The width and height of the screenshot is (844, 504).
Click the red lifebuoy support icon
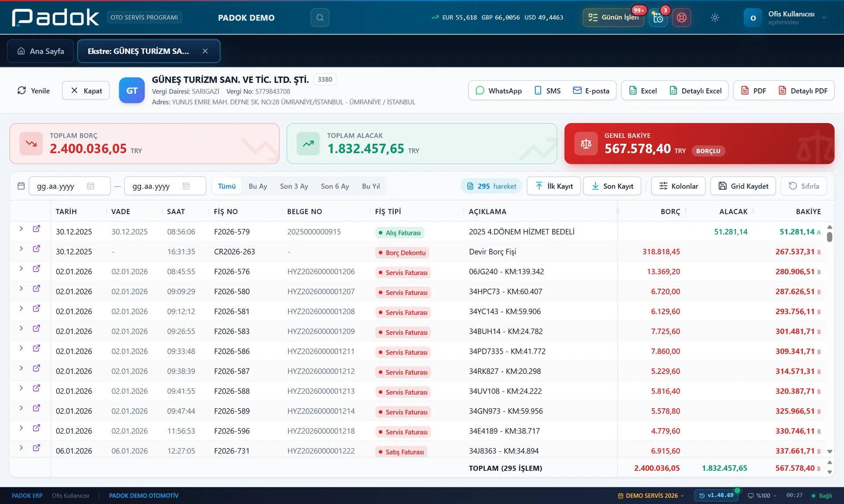coord(681,18)
